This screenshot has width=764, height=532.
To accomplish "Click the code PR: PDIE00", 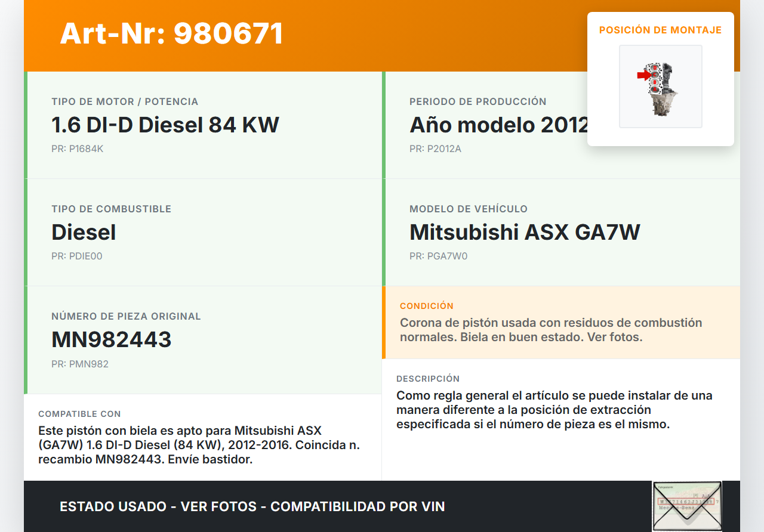I will [x=77, y=256].
